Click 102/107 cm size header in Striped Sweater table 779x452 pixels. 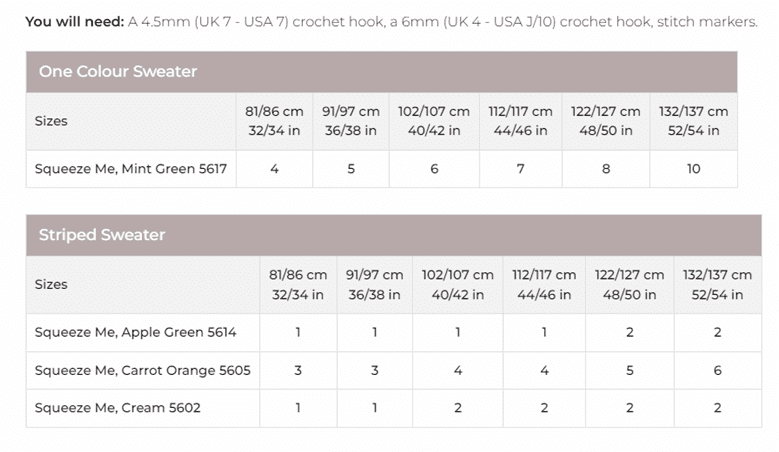coord(458,284)
